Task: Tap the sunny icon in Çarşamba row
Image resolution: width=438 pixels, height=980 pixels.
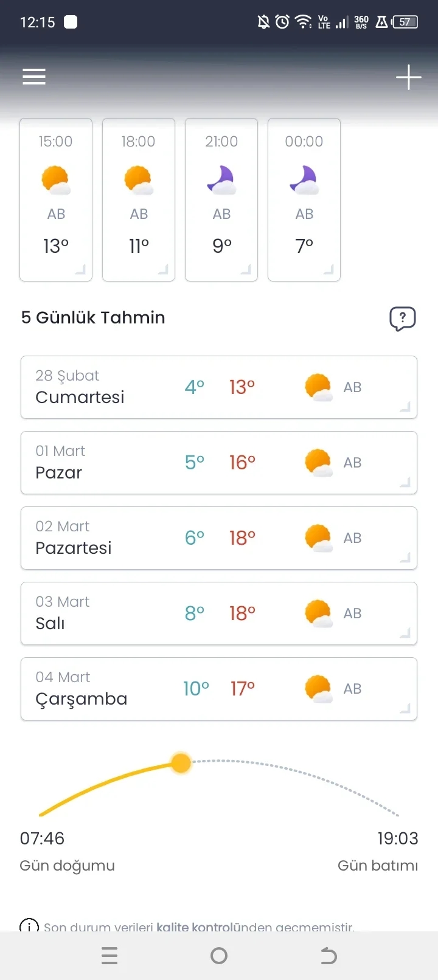Action: [319, 689]
